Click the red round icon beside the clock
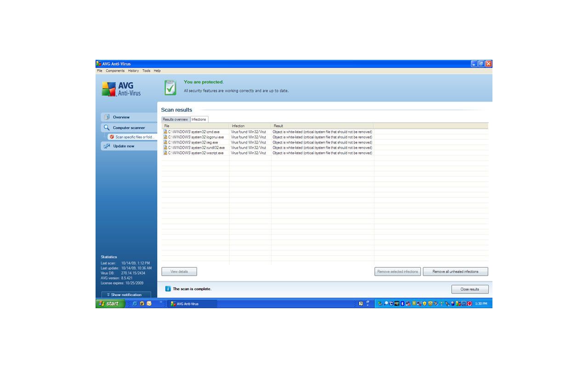The width and height of the screenshot is (588, 368). click(469, 304)
